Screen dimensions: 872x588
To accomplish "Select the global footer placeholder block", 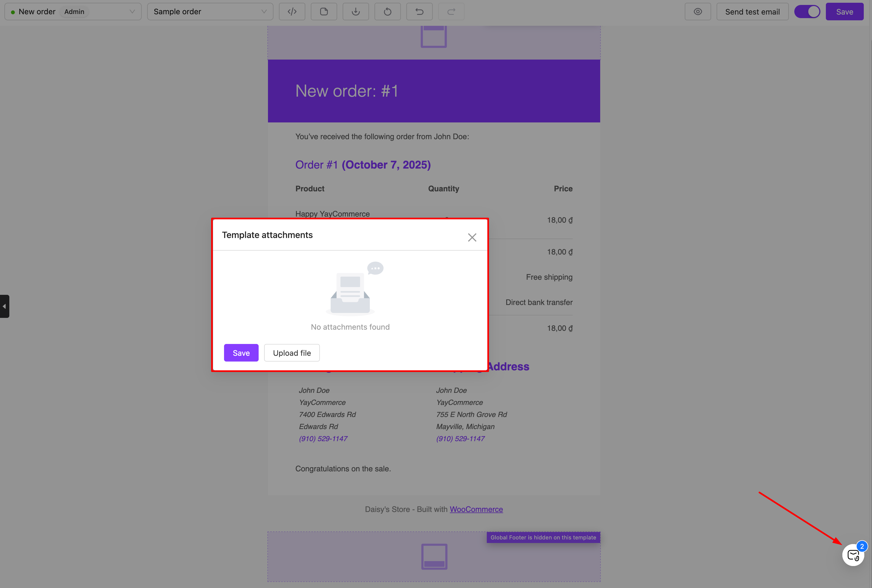I will 434,557.
